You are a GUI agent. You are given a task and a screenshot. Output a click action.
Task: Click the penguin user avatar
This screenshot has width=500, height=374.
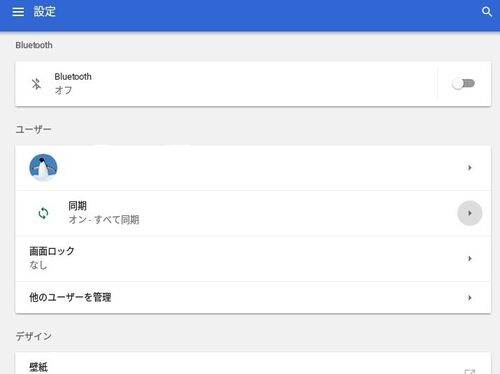coord(43,168)
